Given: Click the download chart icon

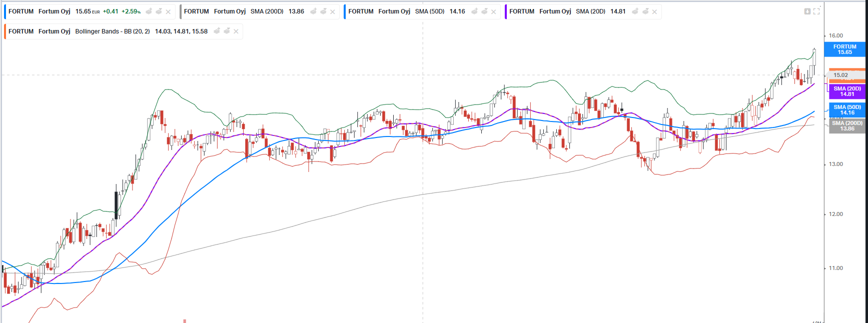Looking at the screenshot, I should [807, 11].
